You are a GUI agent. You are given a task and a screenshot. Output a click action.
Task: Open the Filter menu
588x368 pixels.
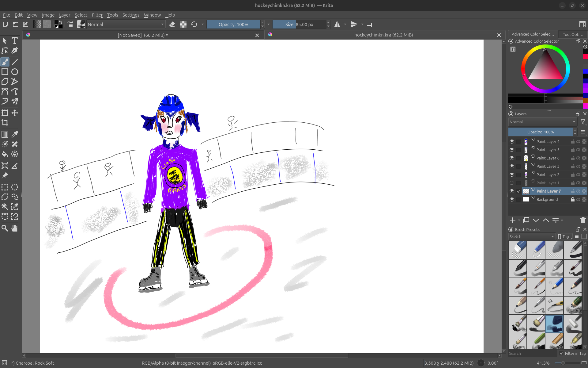click(x=97, y=15)
